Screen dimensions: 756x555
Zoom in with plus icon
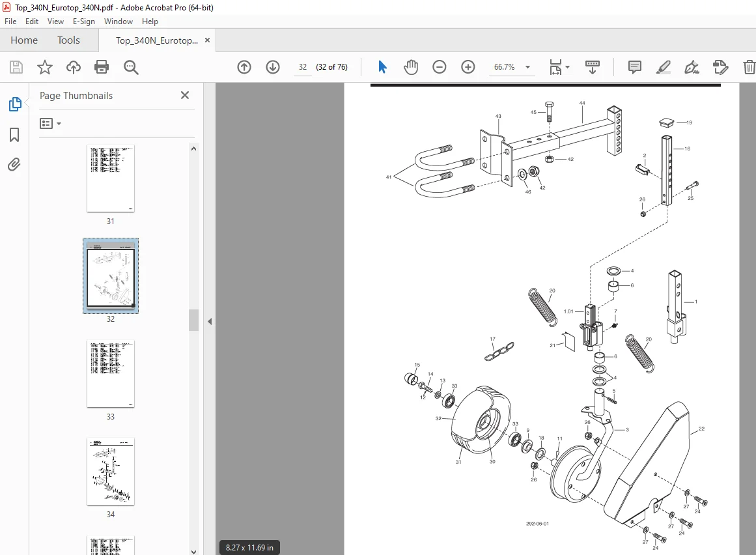(468, 67)
